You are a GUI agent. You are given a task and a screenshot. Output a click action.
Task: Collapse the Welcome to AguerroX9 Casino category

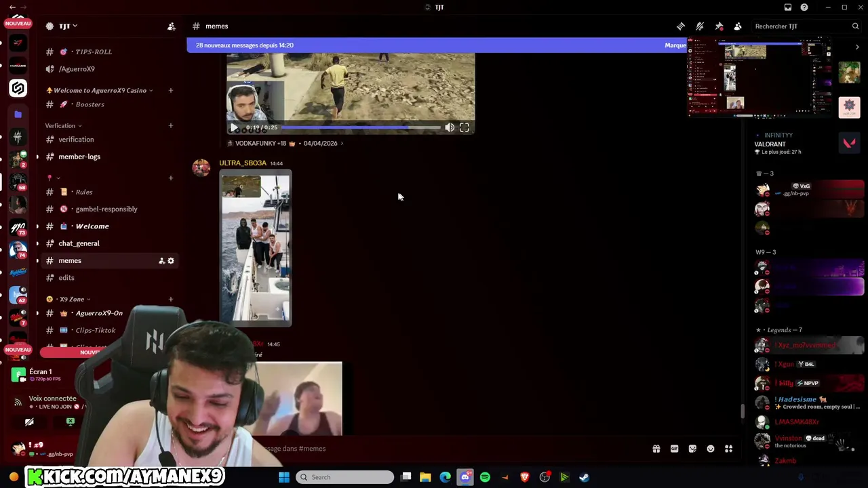click(x=100, y=91)
